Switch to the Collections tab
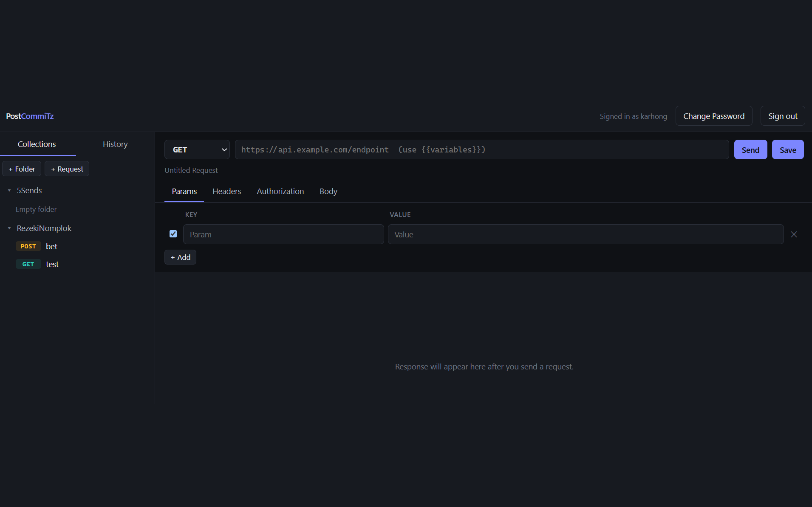 click(37, 144)
